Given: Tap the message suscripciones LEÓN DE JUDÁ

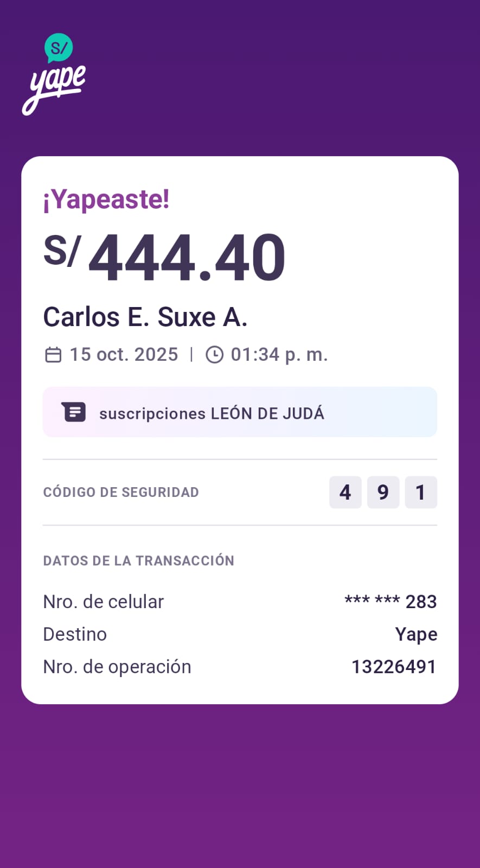Looking at the screenshot, I should tap(212, 413).
